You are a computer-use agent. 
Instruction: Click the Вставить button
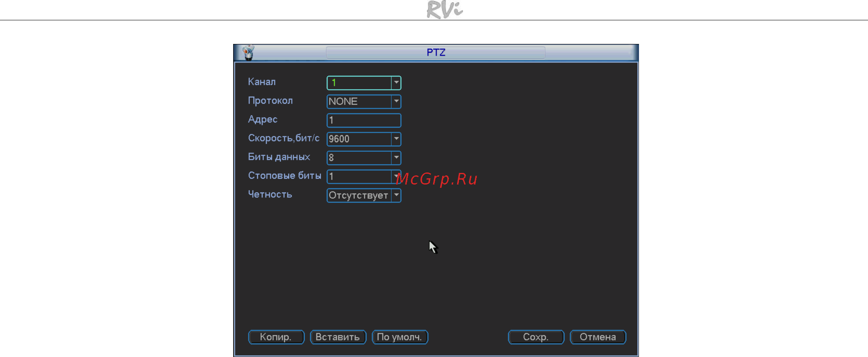(x=338, y=337)
